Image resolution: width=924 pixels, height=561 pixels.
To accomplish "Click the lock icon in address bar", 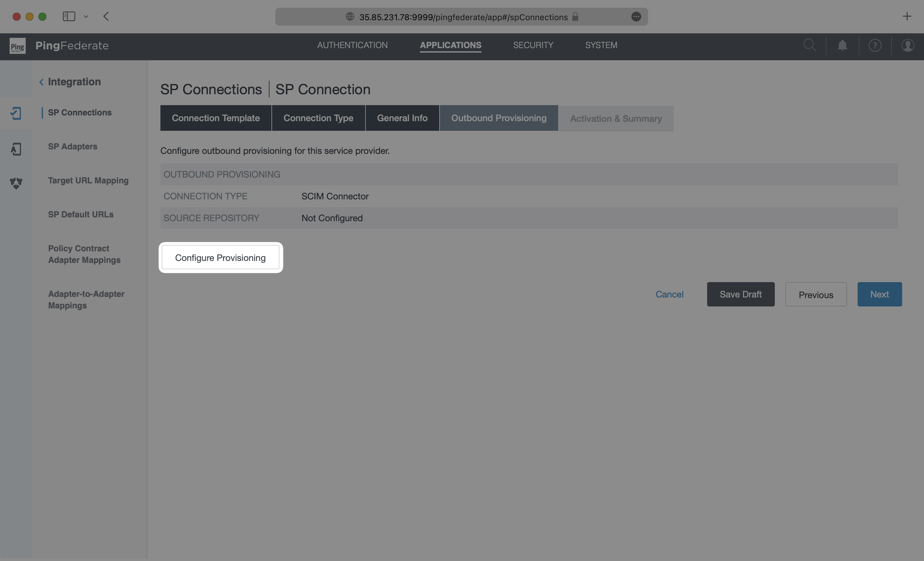I will [x=575, y=16].
